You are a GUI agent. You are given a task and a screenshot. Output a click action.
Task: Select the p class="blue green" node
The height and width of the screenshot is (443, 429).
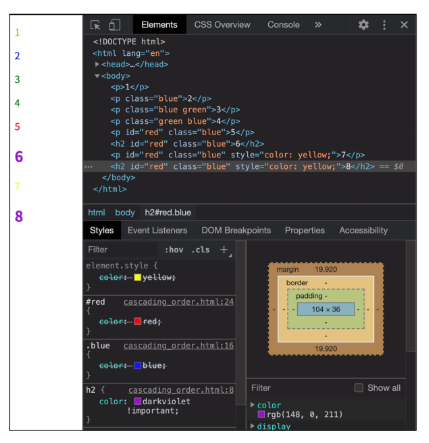[x=175, y=110]
